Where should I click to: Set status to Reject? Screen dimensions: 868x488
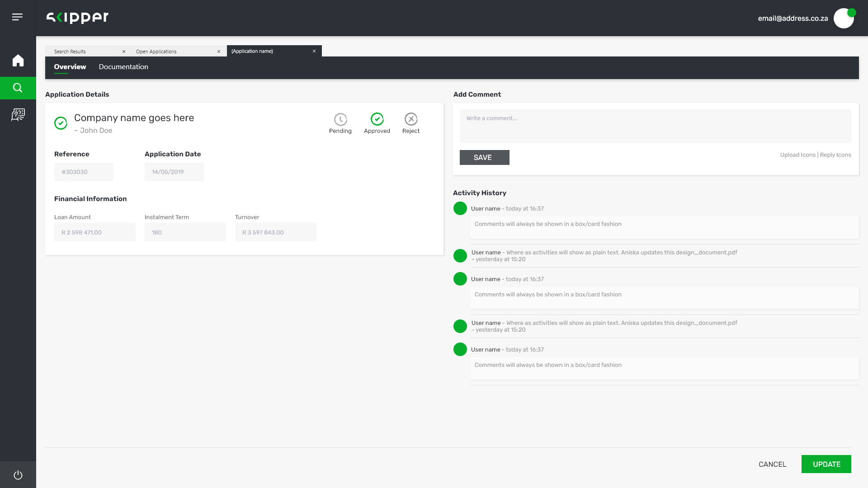411,123
